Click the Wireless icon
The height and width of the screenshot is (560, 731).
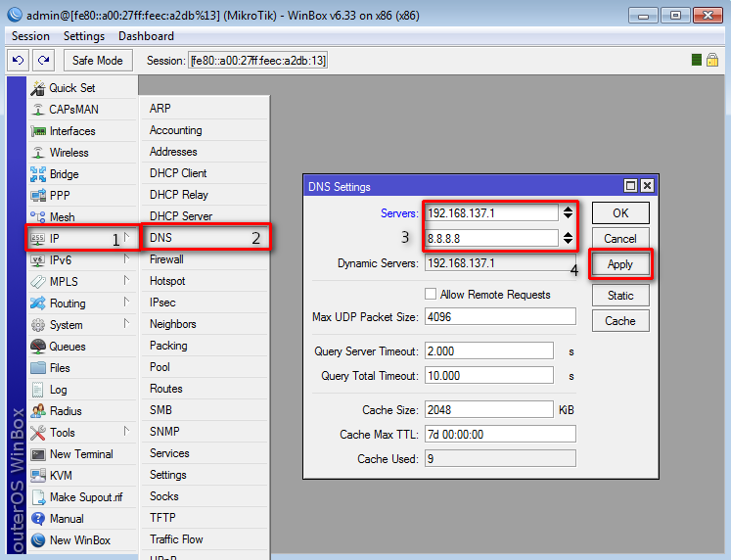point(38,153)
